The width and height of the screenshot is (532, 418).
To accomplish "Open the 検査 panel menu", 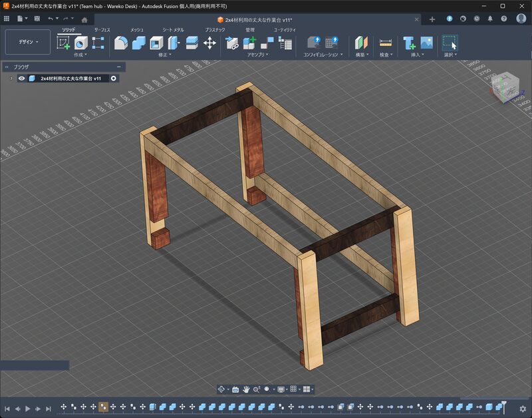I will (386, 55).
